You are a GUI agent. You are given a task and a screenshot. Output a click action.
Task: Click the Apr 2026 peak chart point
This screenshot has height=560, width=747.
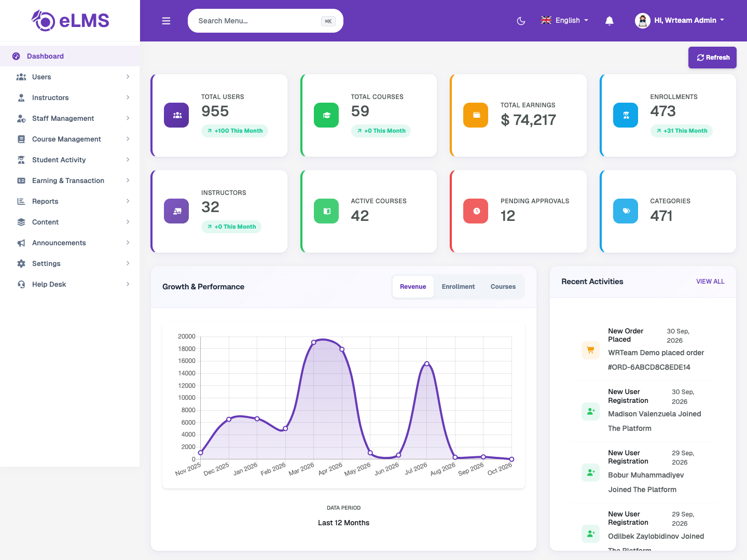click(342, 349)
